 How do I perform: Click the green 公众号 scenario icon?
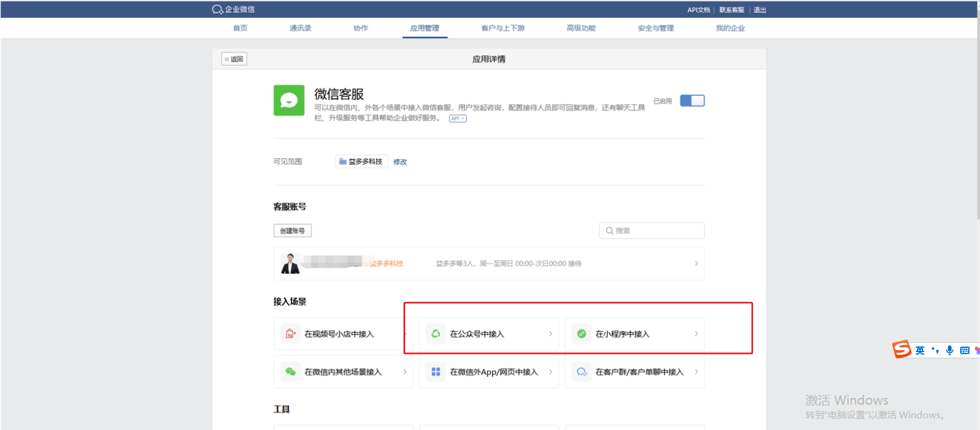[436, 334]
